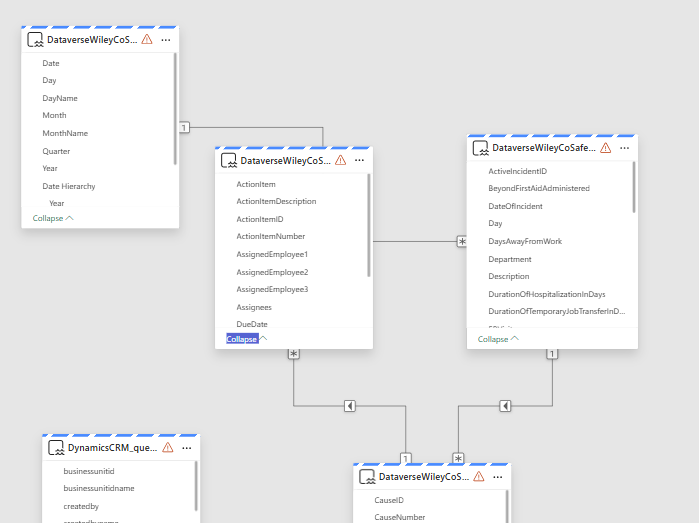The image size is (699, 523).
Task: Select the DayName field
Action: click(x=60, y=98)
